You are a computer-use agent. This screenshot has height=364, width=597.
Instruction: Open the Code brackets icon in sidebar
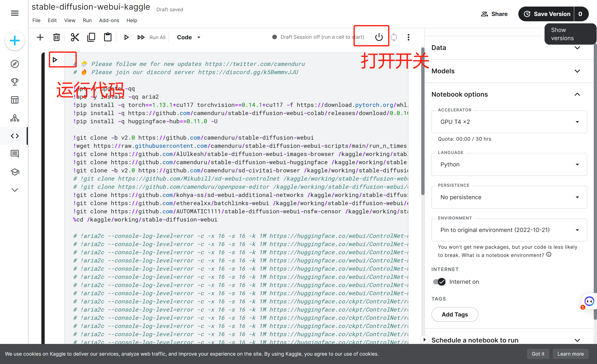coord(15,136)
